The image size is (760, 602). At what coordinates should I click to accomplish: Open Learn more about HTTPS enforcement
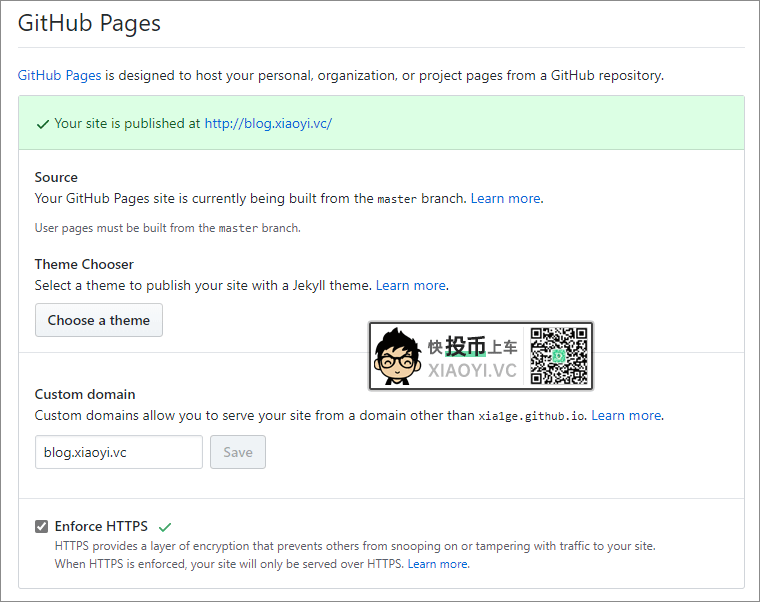[437, 564]
